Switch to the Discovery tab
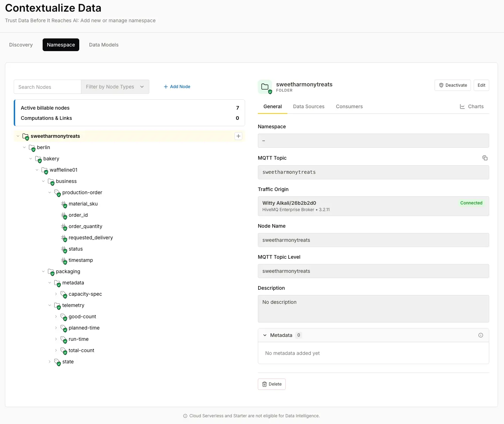 (21, 45)
